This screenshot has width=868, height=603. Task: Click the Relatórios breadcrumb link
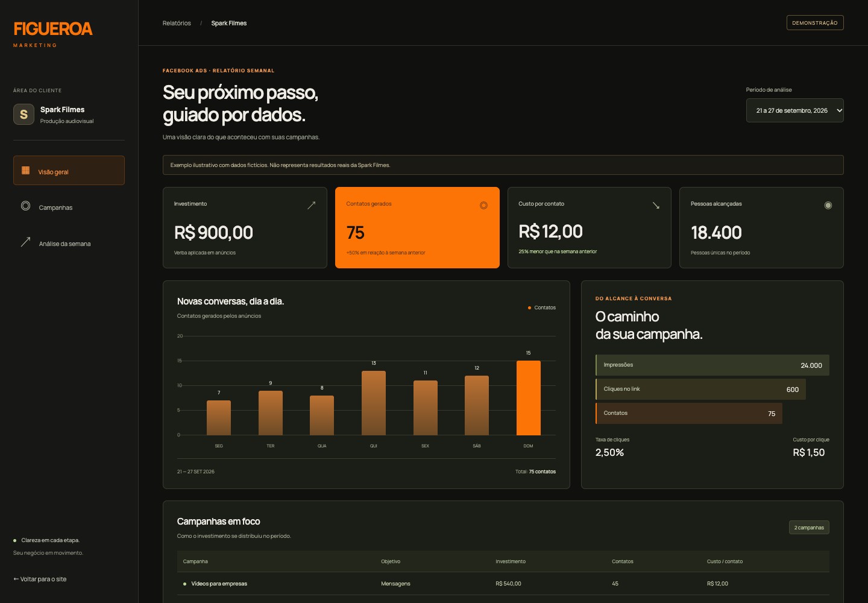pyautogui.click(x=177, y=24)
